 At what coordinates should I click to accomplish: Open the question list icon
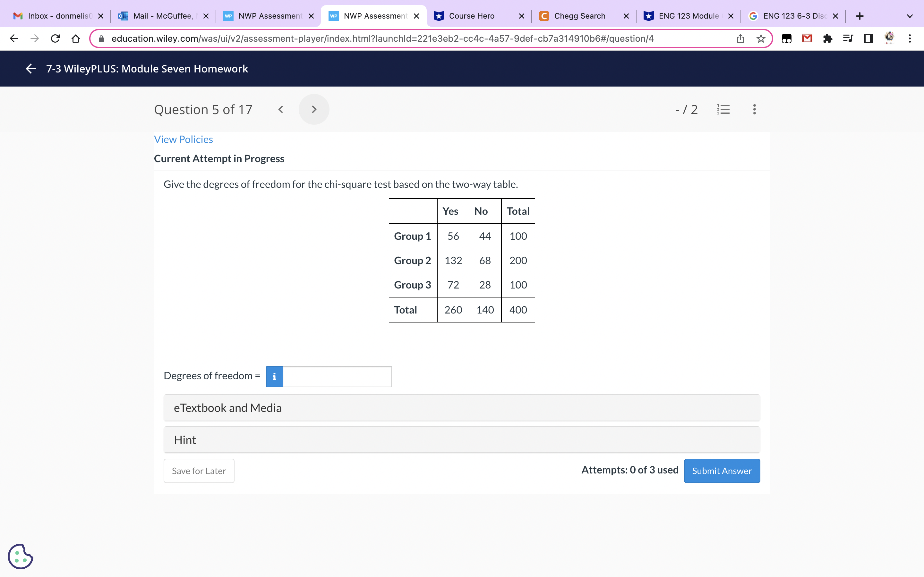point(723,110)
